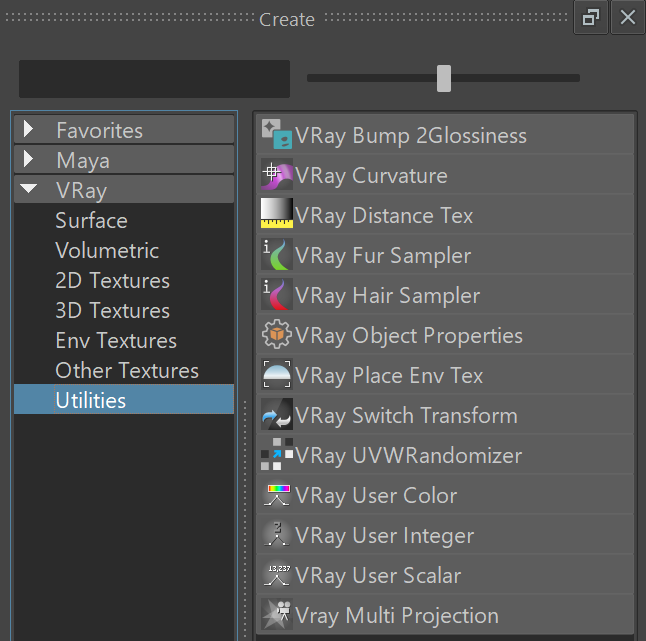Click the Vray Multi Projection camera icon

coord(277,614)
